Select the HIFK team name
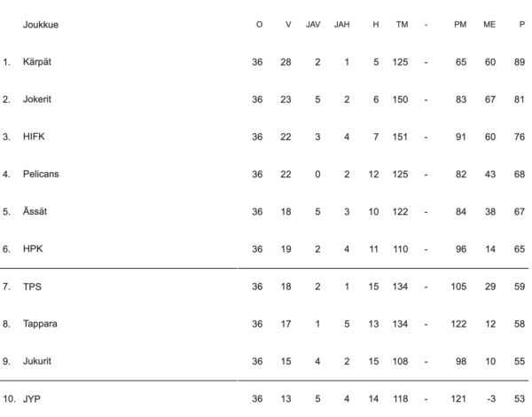 point(34,137)
